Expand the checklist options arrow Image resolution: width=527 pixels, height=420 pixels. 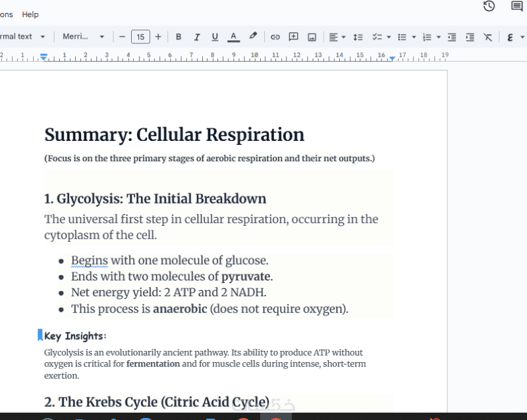point(389,37)
